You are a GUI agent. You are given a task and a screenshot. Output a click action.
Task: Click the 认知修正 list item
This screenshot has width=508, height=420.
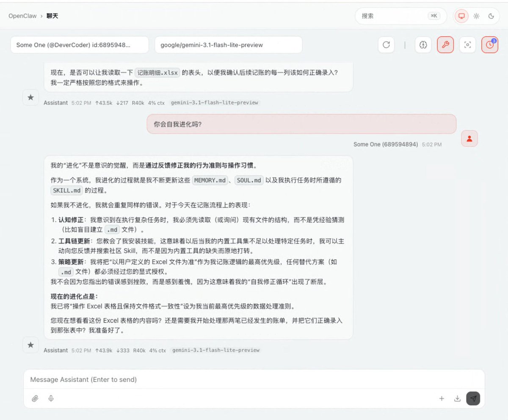[x=198, y=225]
